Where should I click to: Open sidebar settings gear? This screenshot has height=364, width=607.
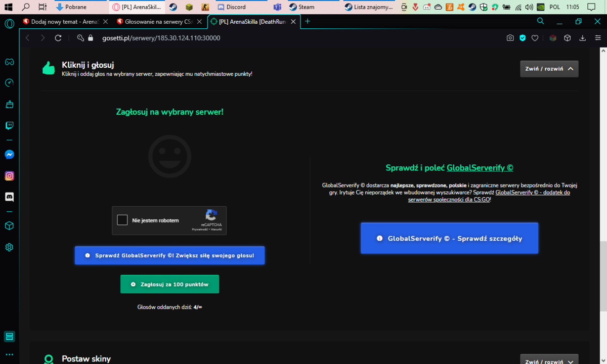(9, 247)
